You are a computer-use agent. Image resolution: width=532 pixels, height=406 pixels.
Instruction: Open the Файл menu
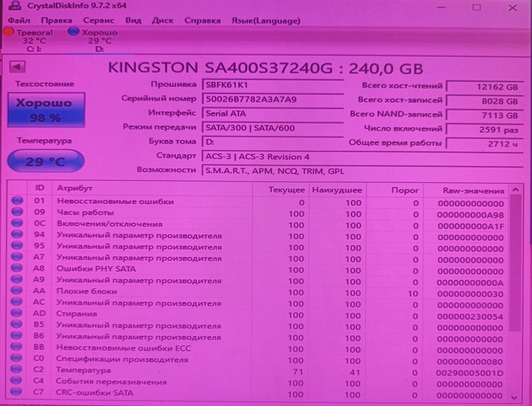[19, 21]
